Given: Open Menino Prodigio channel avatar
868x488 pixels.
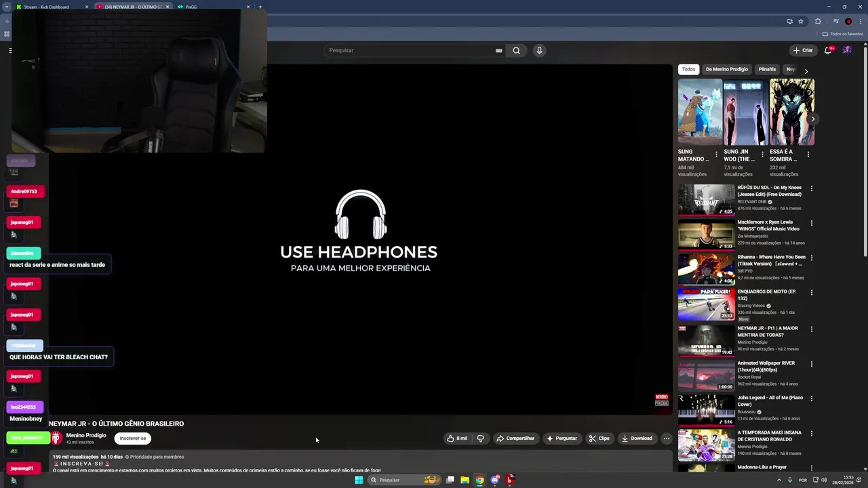Looking at the screenshot, I should (56, 438).
